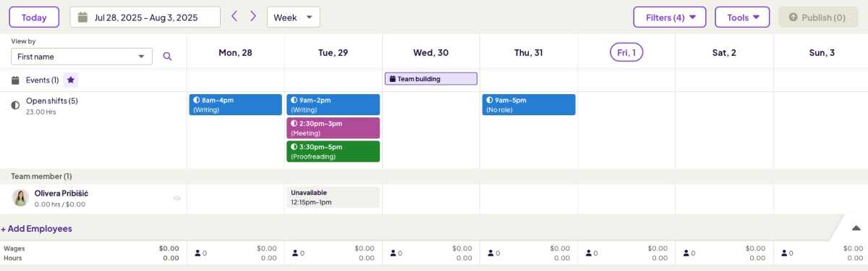Screen dimensions: 868x271
Task: Click Olivera Pribišić's name
Action: click(61, 193)
